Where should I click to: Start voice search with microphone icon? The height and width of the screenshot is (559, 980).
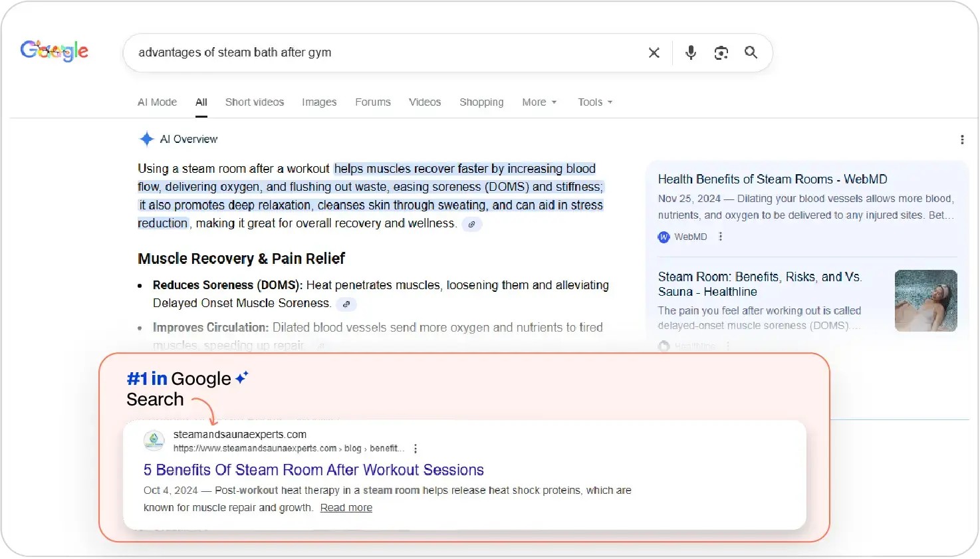point(691,53)
